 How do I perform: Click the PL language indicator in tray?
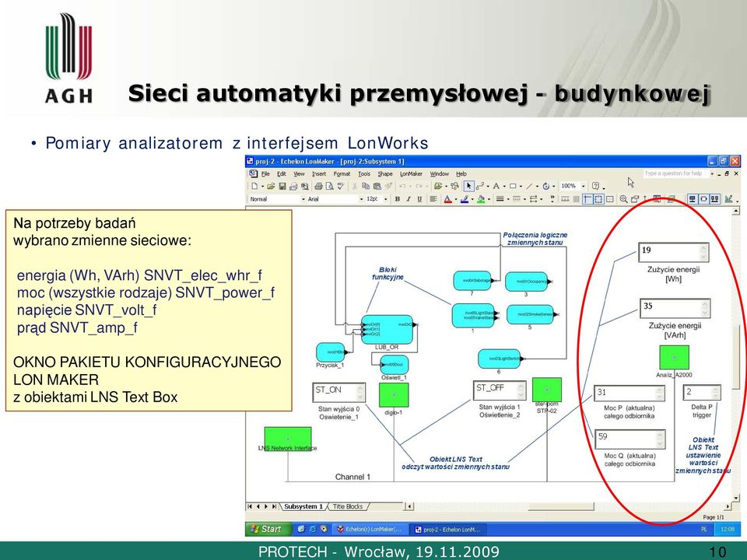(x=704, y=529)
